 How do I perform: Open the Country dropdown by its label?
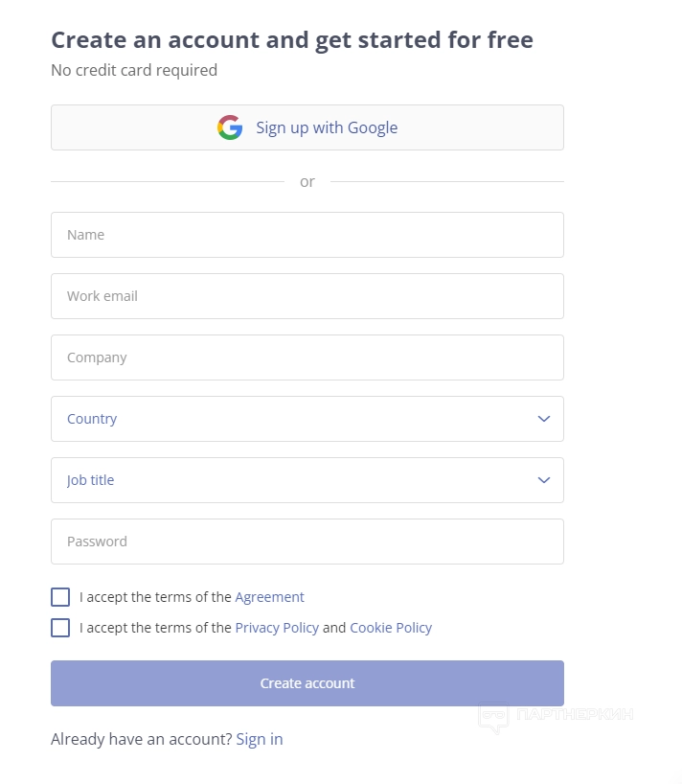(x=92, y=419)
